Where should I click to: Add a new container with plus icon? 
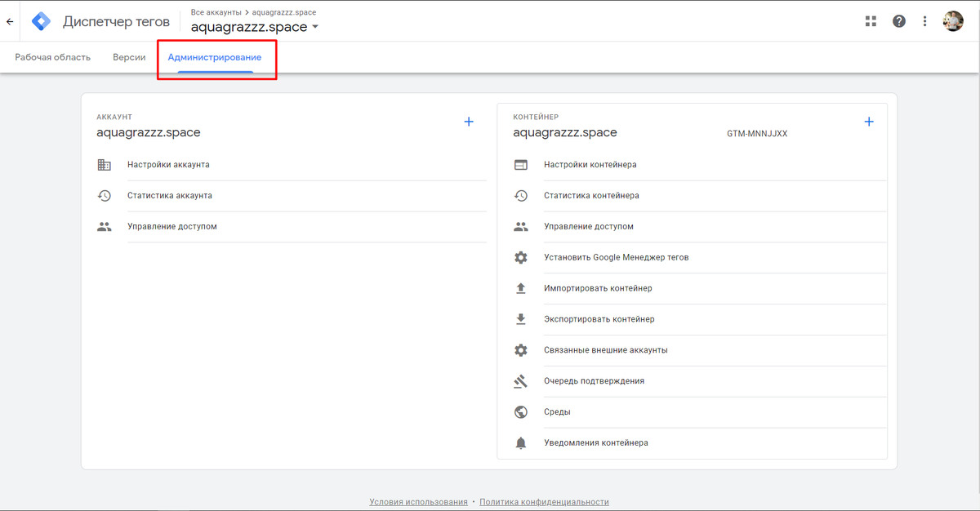pyautogui.click(x=869, y=122)
